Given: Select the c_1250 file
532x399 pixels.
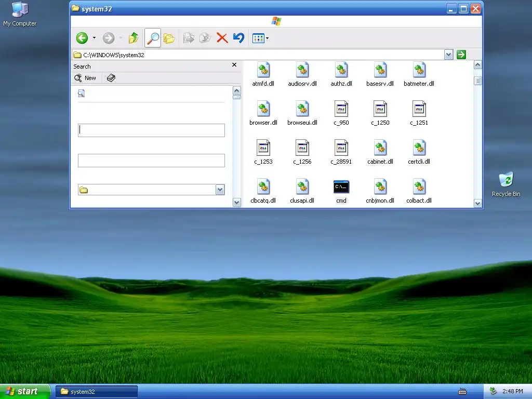Looking at the screenshot, I should [380, 114].
